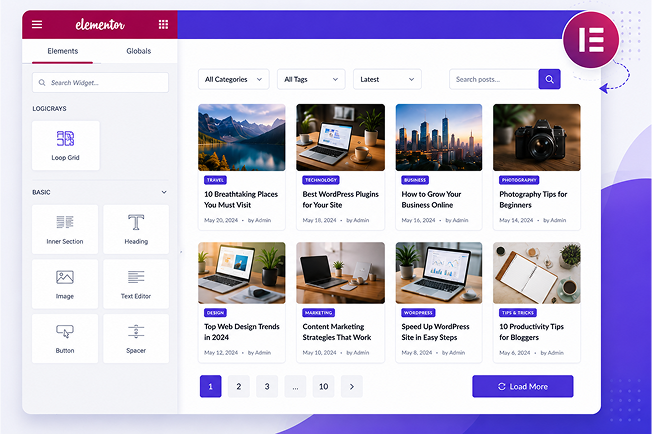
Task: Open 'Photography Tips for Beginners' title
Action: pos(533,200)
